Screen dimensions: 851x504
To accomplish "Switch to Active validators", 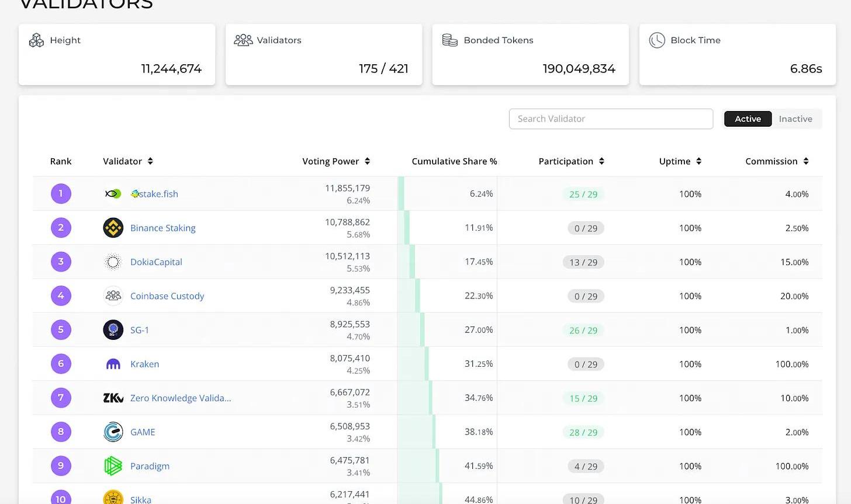I will coord(748,119).
